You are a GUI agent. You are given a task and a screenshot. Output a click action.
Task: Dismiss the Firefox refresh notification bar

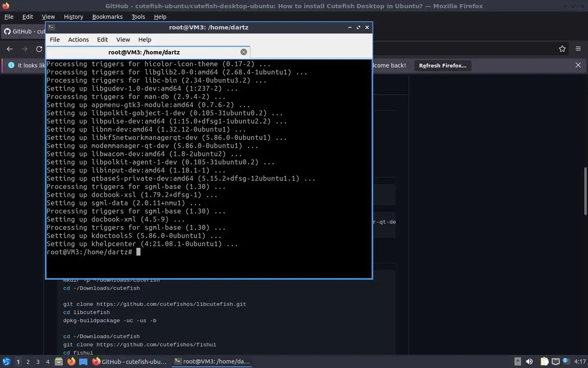click(x=578, y=65)
